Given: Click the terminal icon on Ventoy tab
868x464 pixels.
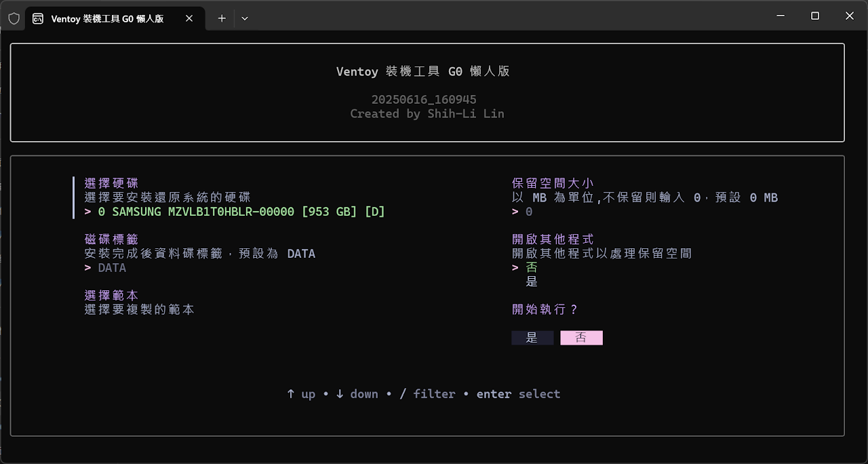Looking at the screenshot, I should point(39,18).
